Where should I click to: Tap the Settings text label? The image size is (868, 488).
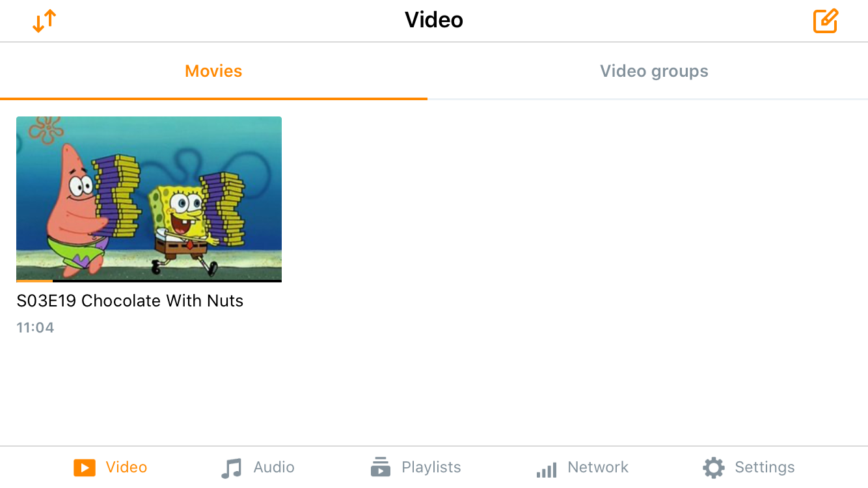[765, 467]
